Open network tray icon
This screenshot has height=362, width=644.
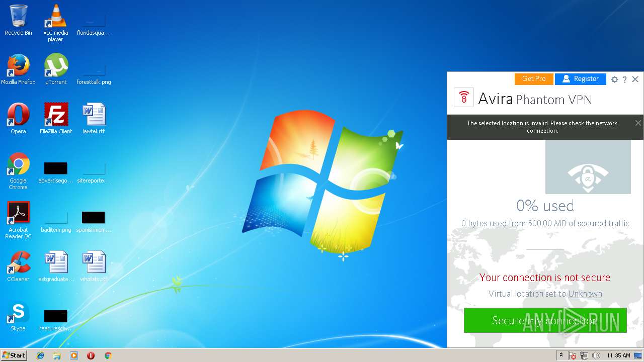point(584,355)
